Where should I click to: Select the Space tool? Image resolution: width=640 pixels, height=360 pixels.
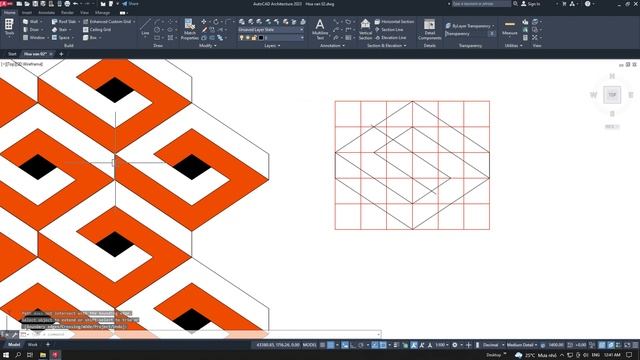tap(62, 38)
